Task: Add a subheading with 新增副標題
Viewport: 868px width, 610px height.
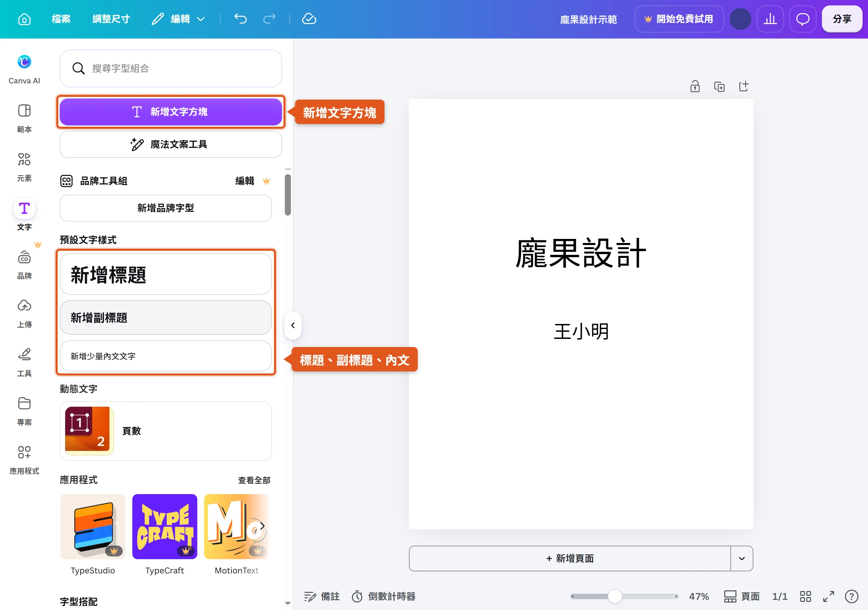Action: click(x=165, y=318)
